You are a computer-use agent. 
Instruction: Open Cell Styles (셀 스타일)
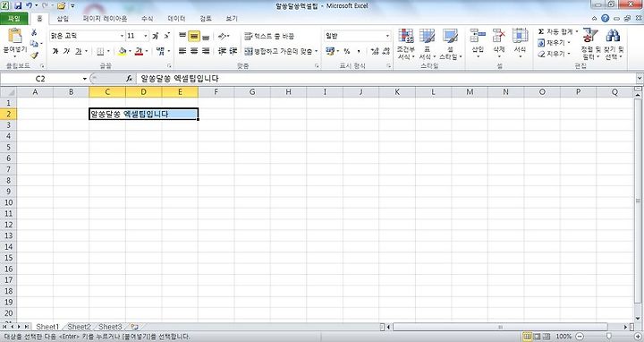point(450,44)
